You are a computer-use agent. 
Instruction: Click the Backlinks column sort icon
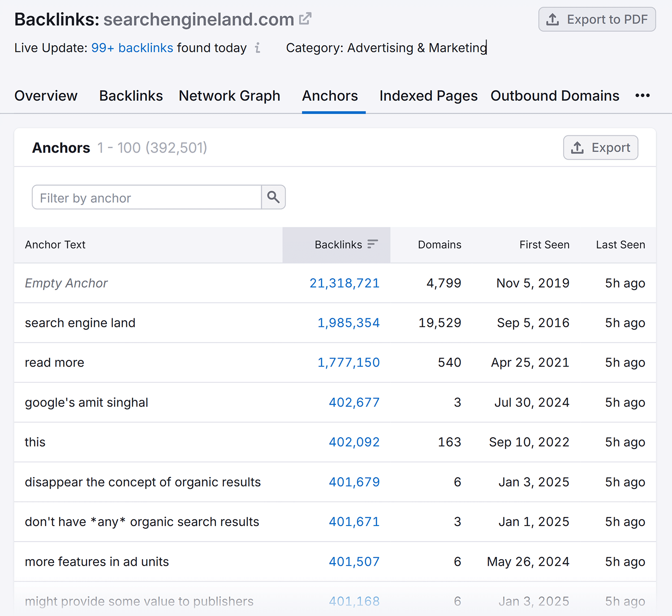click(373, 244)
